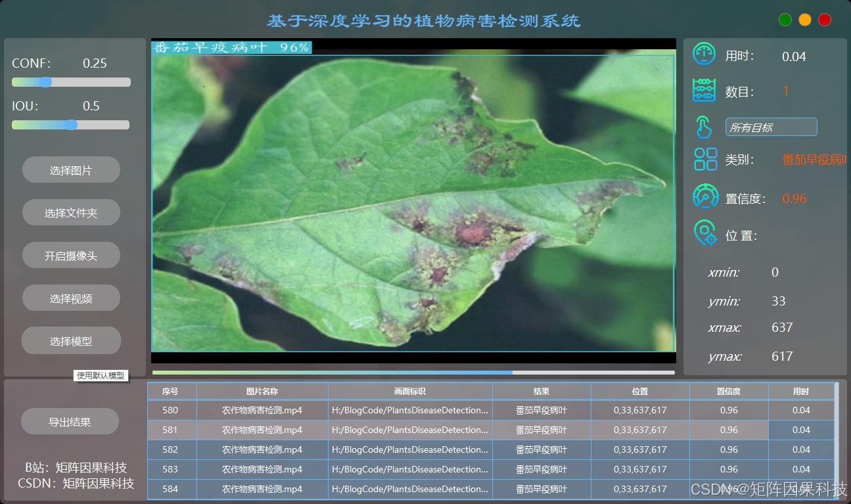Click the 用时 column header
This screenshot has width=851, height=504.
click(x=801, y=391)
